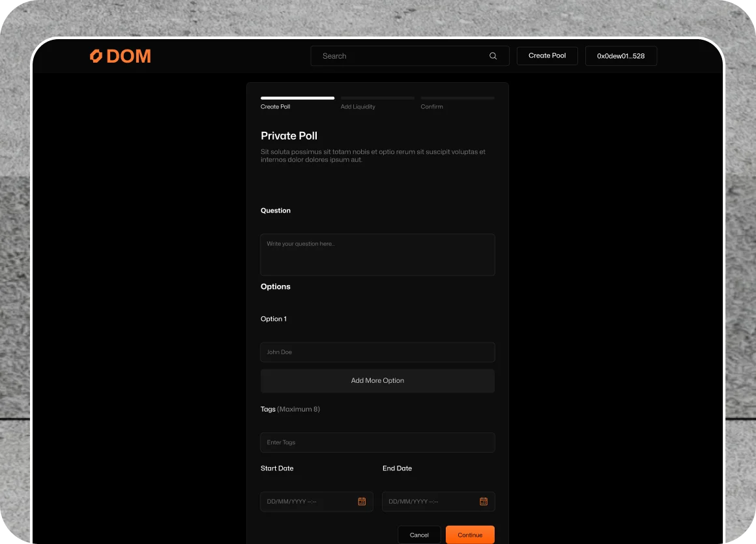Click the gray progress bar above Confirm
Image resolution: width=756 pixels, height=544 pixels.
pos(457,98)
